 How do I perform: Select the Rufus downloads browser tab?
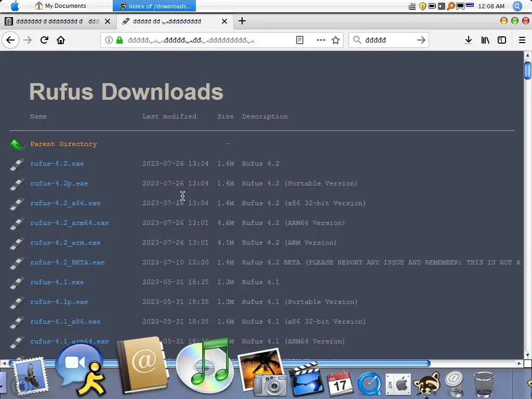pos(175,21)
